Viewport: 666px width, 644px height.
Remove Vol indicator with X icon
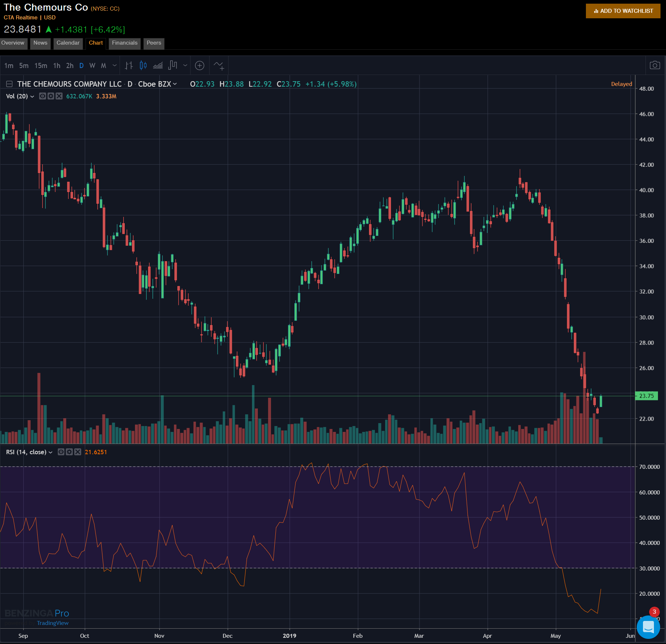[59, 96]
